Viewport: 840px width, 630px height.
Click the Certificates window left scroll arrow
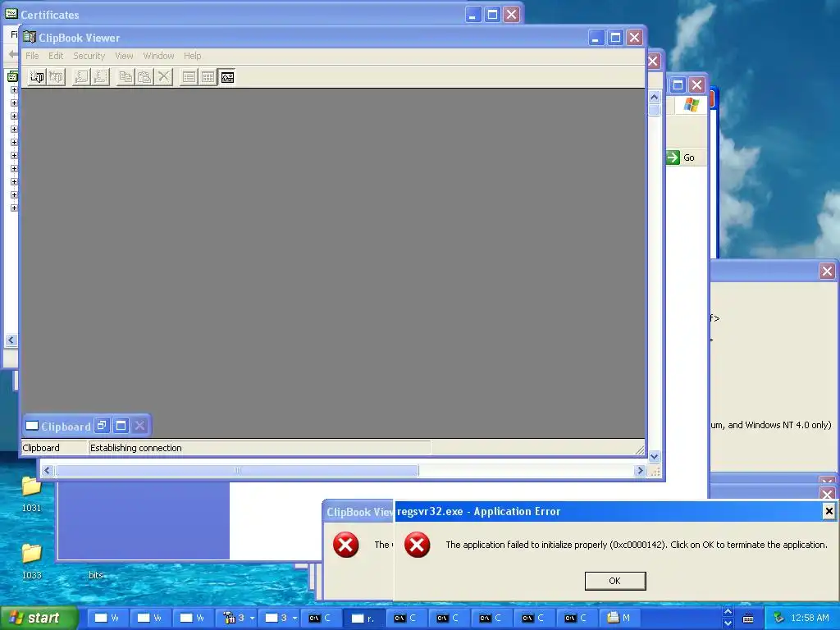(x=11, y=340)
